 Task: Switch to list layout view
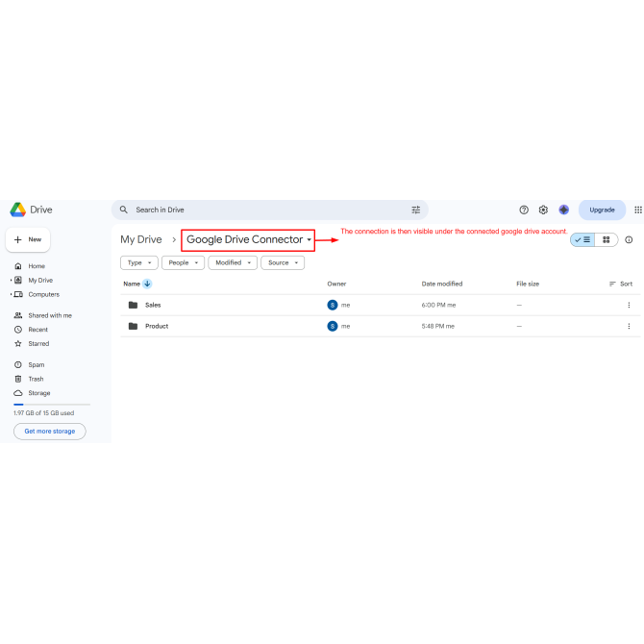tap(582, 240)
